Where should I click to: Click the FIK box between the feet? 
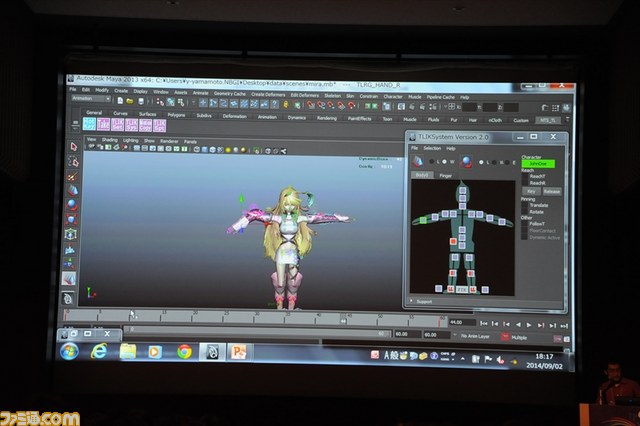(462, 289)
